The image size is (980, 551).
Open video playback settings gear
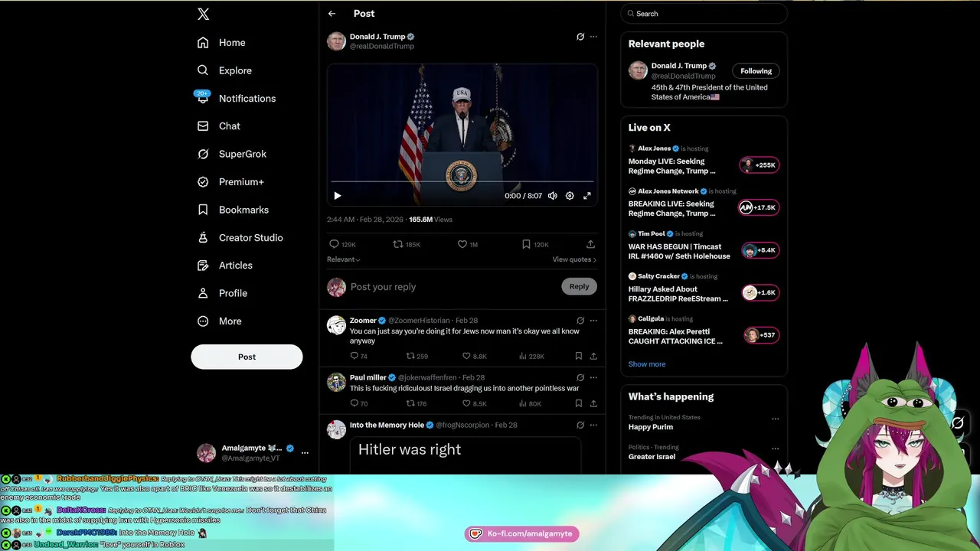click(x=570, y=196)
